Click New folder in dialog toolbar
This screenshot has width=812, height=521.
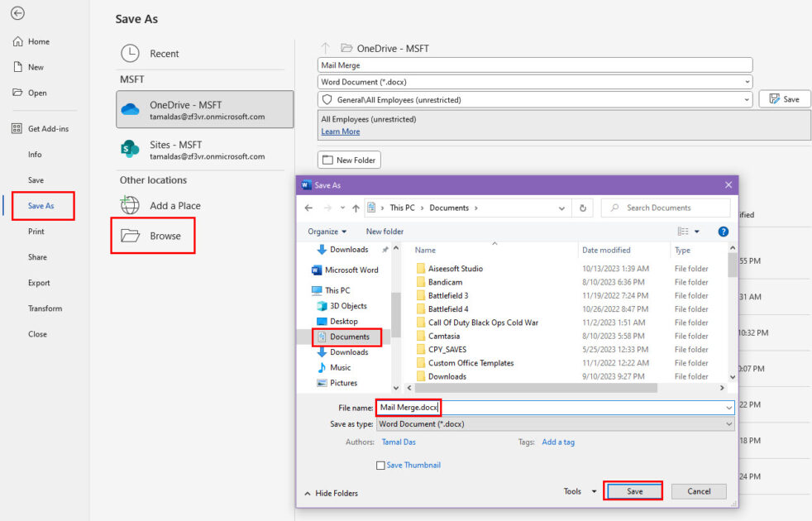click(x=385, y=232)
